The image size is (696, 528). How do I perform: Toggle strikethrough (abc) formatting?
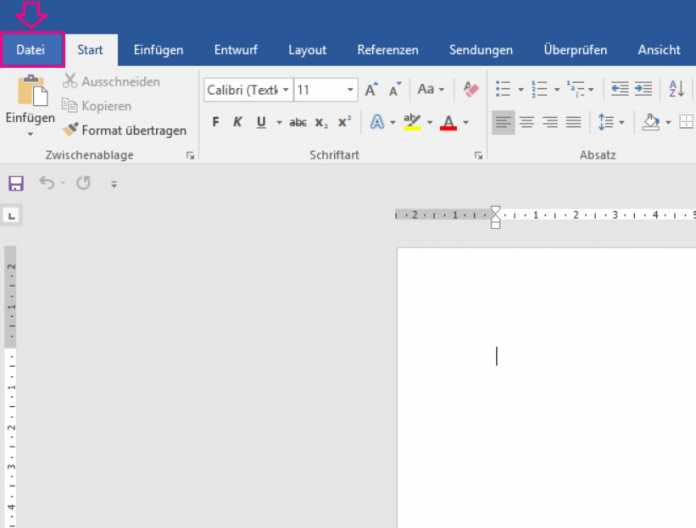pyautogui.click(x=297, y=122)
